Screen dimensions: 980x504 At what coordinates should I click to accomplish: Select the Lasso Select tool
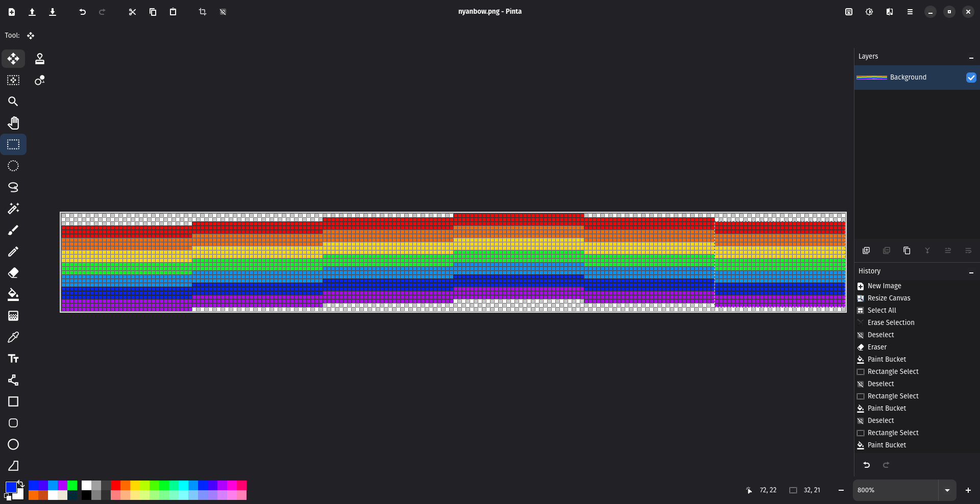(13, 187)
